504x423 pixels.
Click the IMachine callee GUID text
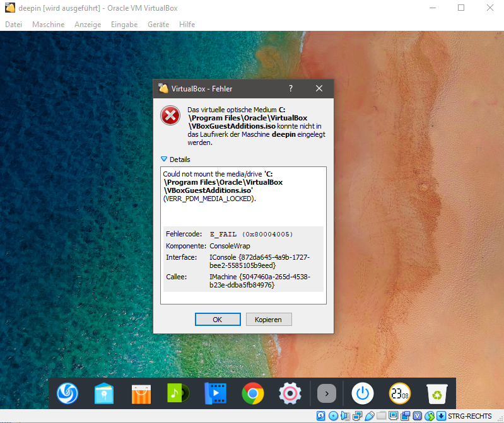pos(260,281)
